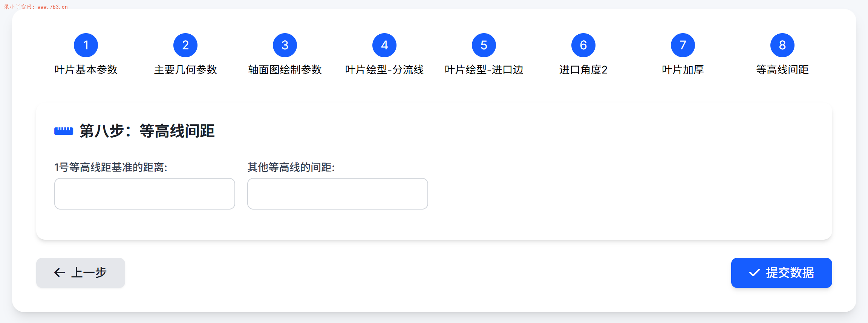The width and height of the screenshot is (868, 323).
Task: Click the 叶片加厚 step label
Action: [683, 70]
